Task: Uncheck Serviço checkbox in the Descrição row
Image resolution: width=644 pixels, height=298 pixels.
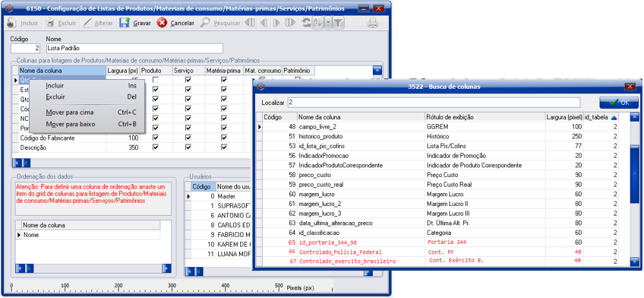Action: pyautogui.click(x=188, y=147)
